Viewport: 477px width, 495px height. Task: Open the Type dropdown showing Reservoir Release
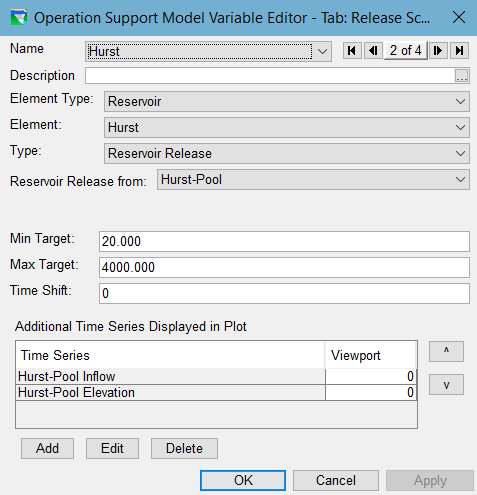click(x=287, y=153)
